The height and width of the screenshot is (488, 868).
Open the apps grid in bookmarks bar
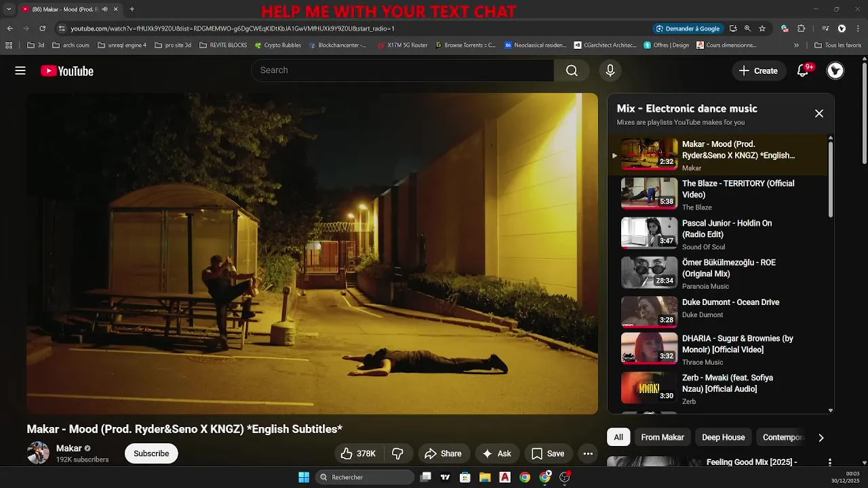9,45
